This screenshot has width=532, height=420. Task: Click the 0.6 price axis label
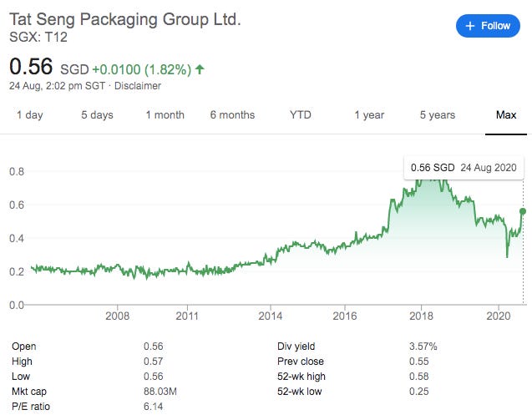click(x=17, y=205)
